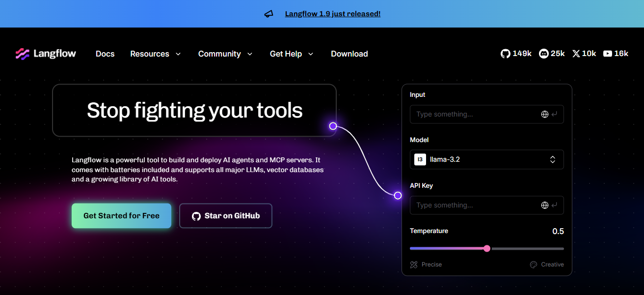Image resolution: width=644 pixels, height=295 pixels.
Task: Open the Download page
Action: tap(349, 54)
